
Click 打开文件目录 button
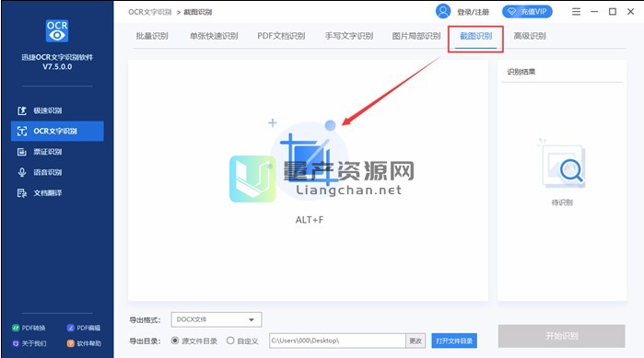pos(454,341)
